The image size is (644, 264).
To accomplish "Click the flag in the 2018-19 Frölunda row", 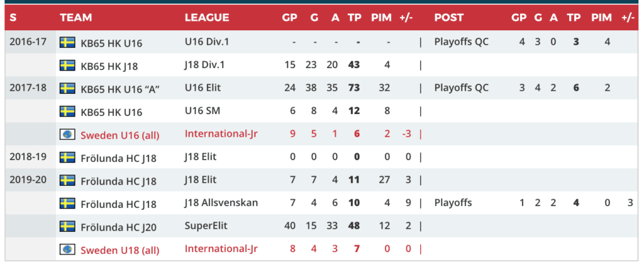I will point(67,157).
